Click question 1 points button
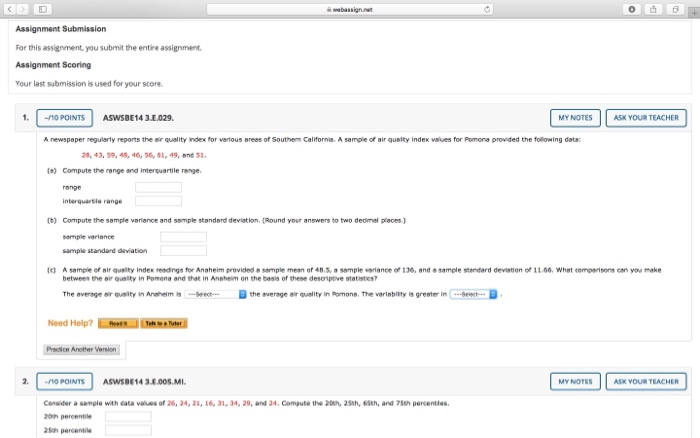This screenshot has height=438, width=700. [65, 118]
